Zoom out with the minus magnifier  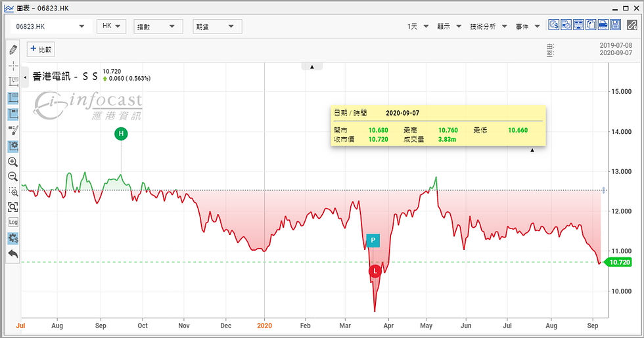click(13, 177)
